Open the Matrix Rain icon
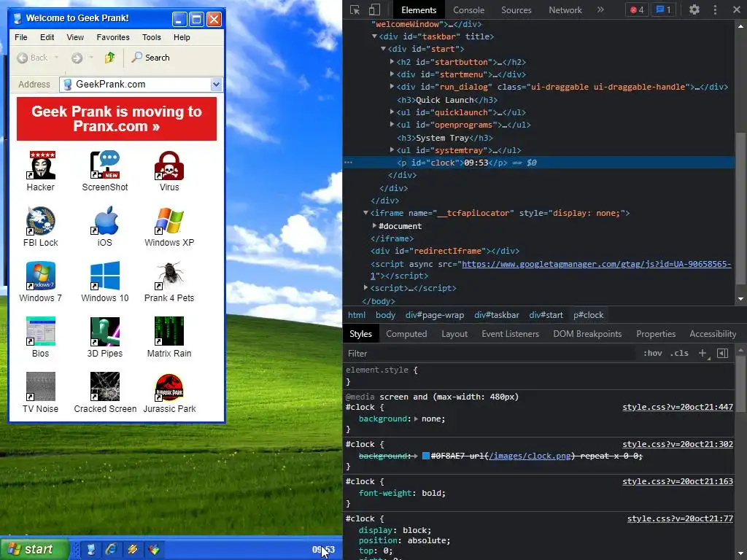The width and height of the screenshot is (747, 560). 169,332
